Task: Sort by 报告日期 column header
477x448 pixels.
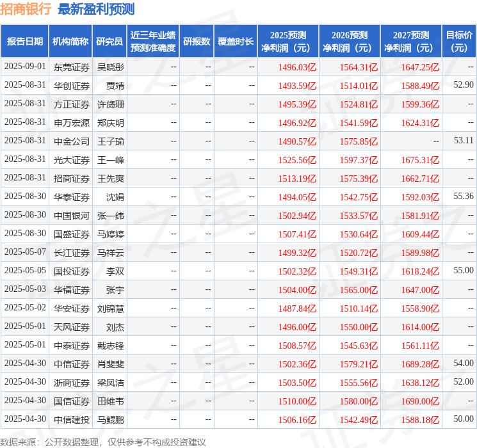Action: pyautogui.click(x=25, y=42)
